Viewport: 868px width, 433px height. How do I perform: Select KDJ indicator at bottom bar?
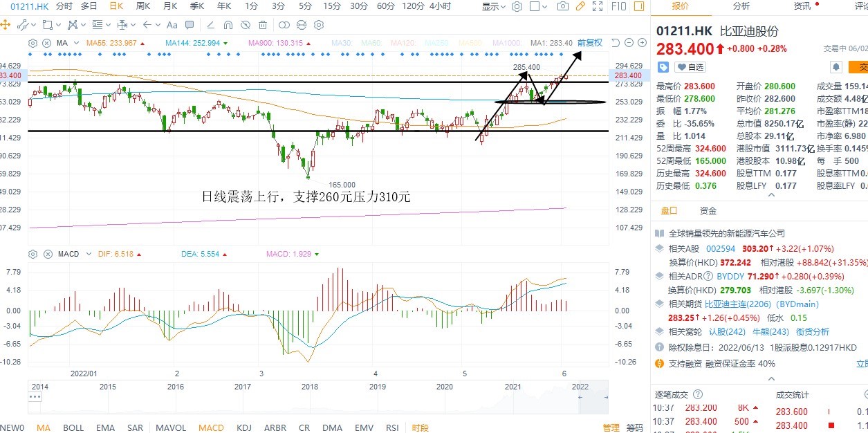click(x=244, y=427)
